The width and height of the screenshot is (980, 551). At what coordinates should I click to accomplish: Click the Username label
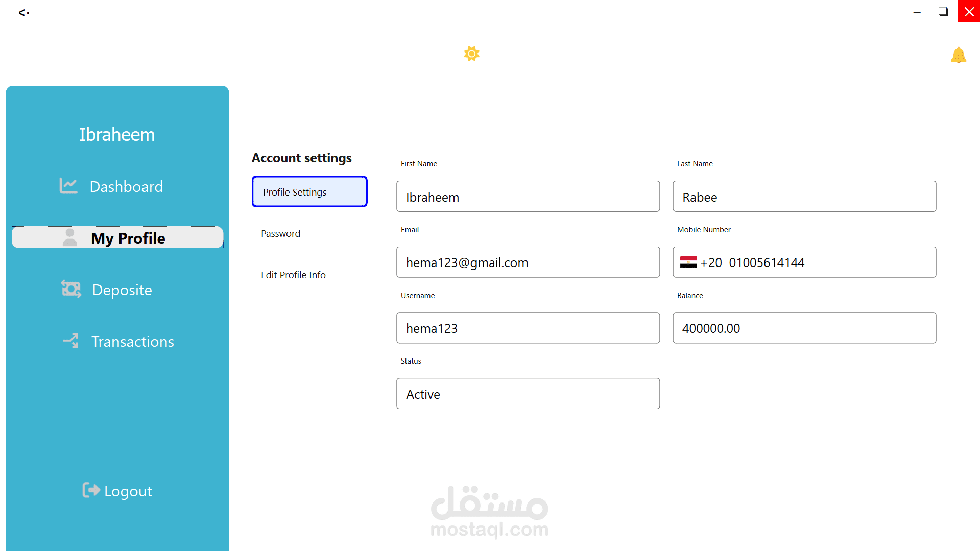coord(417,296)
